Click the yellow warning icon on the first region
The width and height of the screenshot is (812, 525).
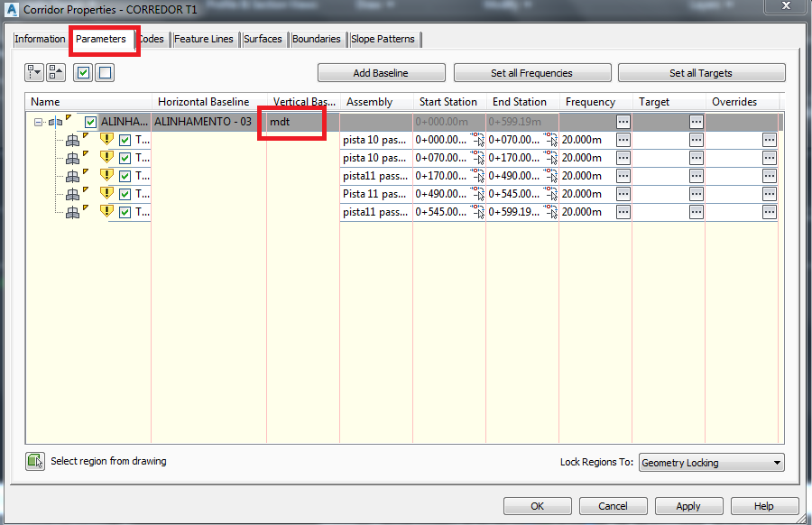(107, 139)
